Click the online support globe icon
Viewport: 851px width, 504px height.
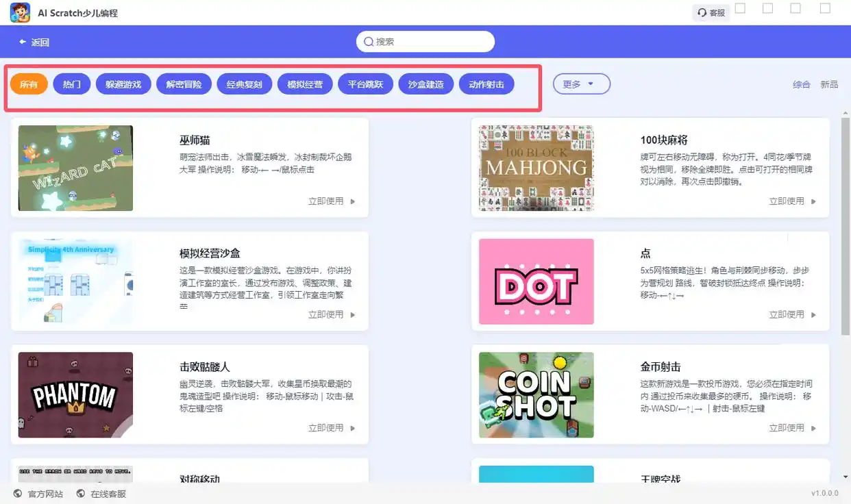coord(81,494)
